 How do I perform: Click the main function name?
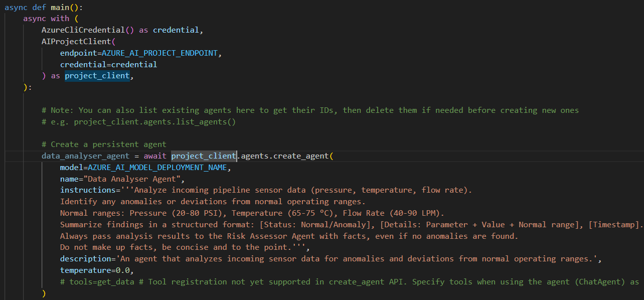pyautogui.click(x=60, y=7)
